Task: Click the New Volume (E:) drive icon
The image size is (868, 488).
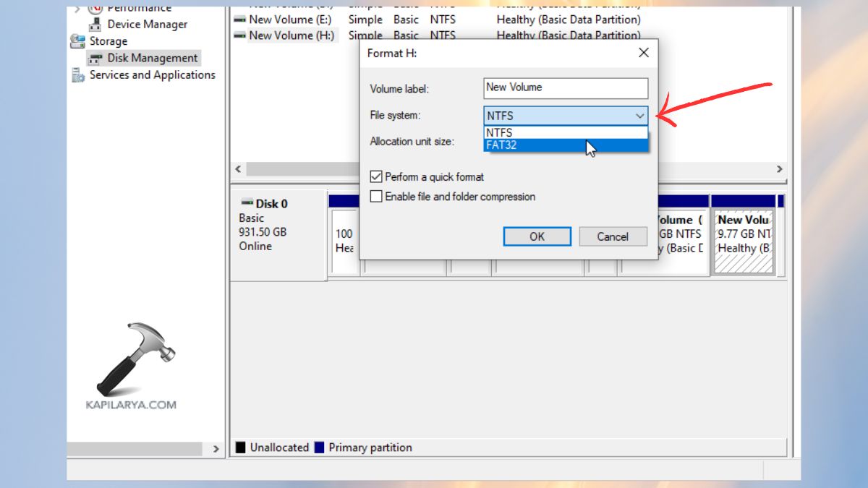Action: (x=238, y=20)
